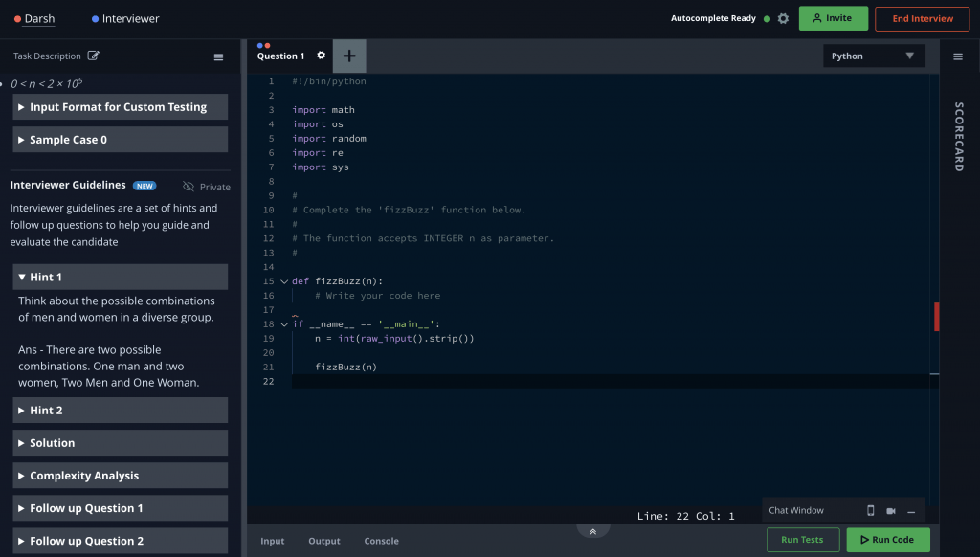The height and width of the screenshot is (557, 980).
Task: Expand the Solution section
Action: 119,442
